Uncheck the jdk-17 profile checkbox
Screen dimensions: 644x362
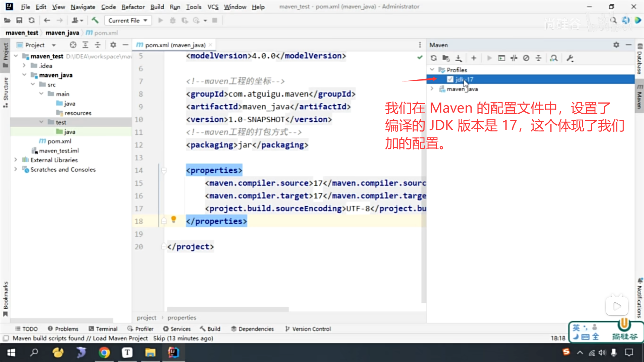(x=450, y=79)
